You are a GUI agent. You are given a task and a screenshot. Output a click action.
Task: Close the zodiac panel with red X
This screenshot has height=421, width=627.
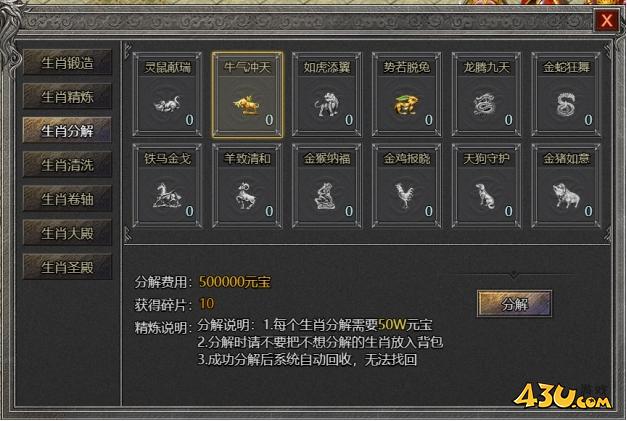pyautogui.click(x=606, y=20)
